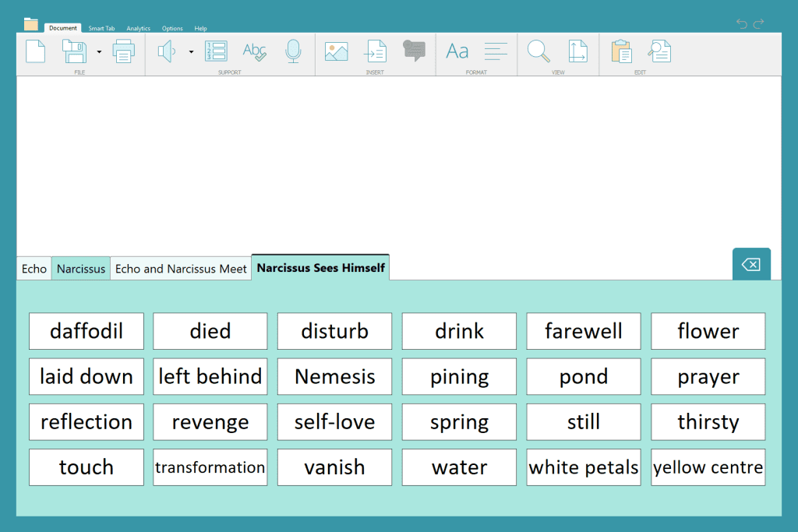798x532 pixels.
Task: Click the Speak speaker icon
Action: pyautogui.click(x=167, y=51)
